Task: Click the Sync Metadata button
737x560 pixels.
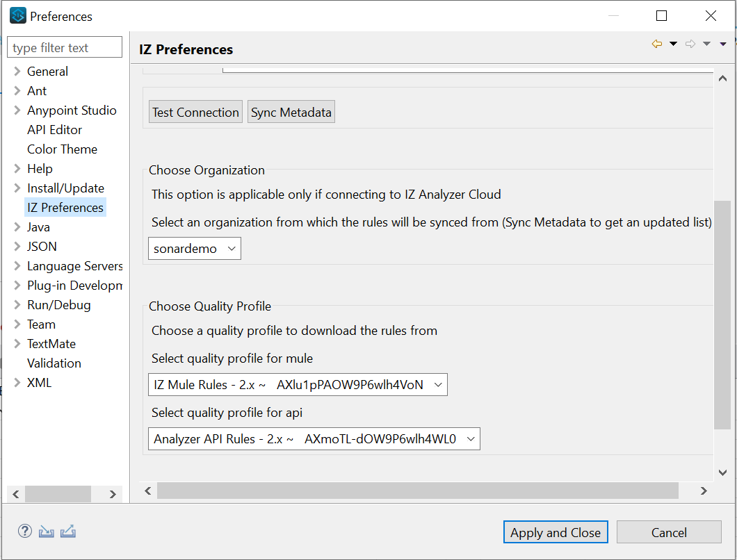Action: pos(291,112)
